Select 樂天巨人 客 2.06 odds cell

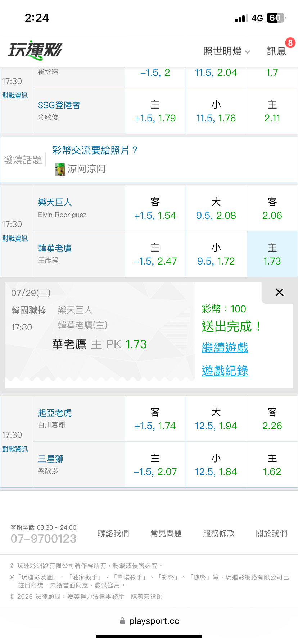pyautogui.click(x=272, y=209)
